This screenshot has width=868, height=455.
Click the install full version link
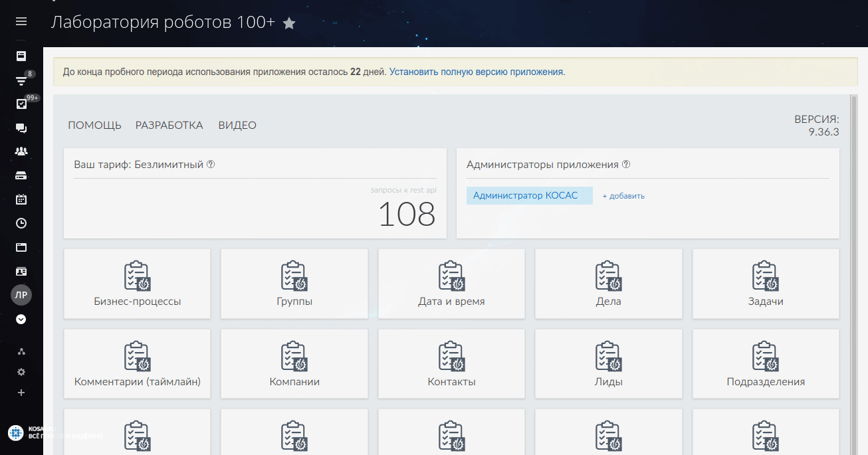point(476,72)
